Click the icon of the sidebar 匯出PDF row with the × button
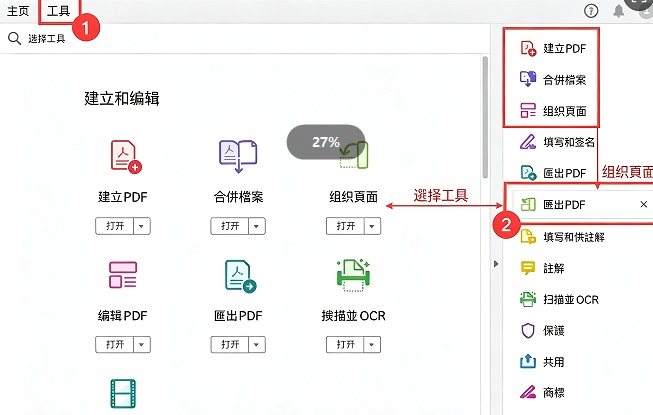This screenshot has height=415, width=653. click(528, 204)
